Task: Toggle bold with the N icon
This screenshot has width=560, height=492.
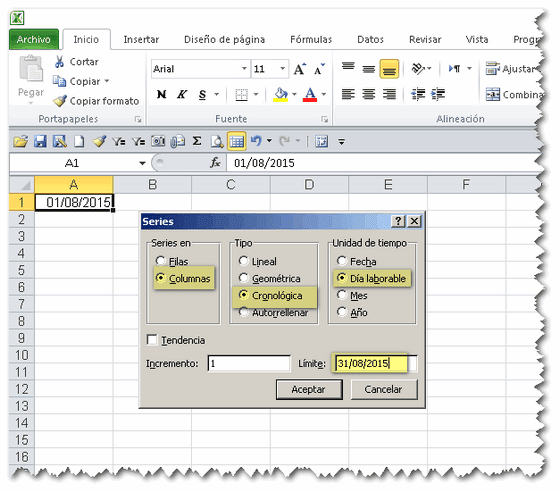Action: tap(161, 94)
